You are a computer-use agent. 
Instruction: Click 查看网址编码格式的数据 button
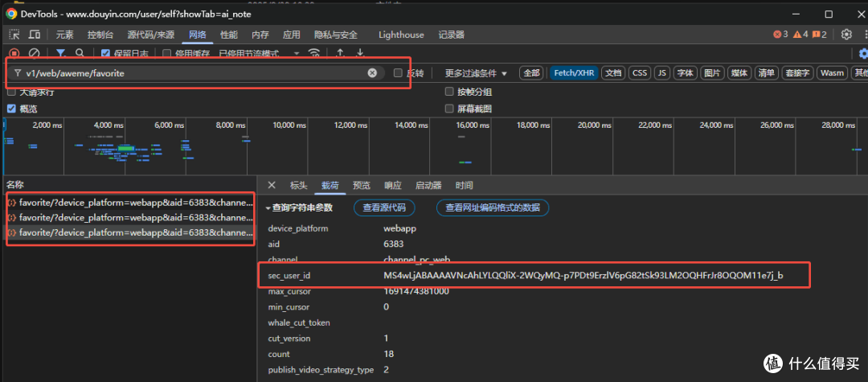pos(493,207)
